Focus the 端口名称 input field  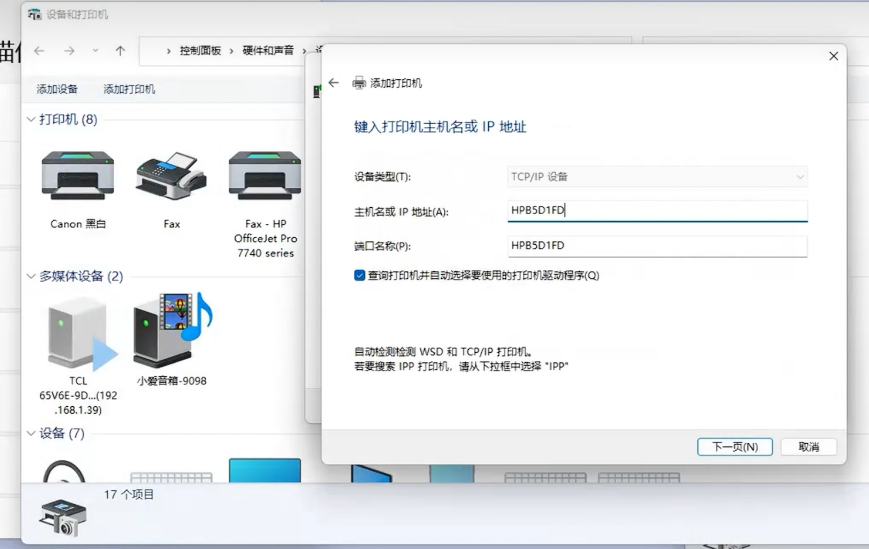[x=657, y=246]
